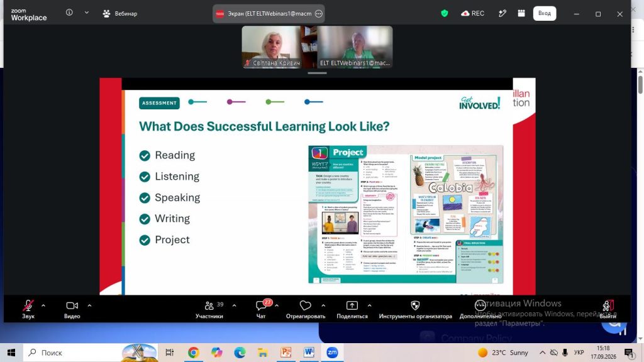
Task: Toggle the video camera
Action: click(72, 309)
